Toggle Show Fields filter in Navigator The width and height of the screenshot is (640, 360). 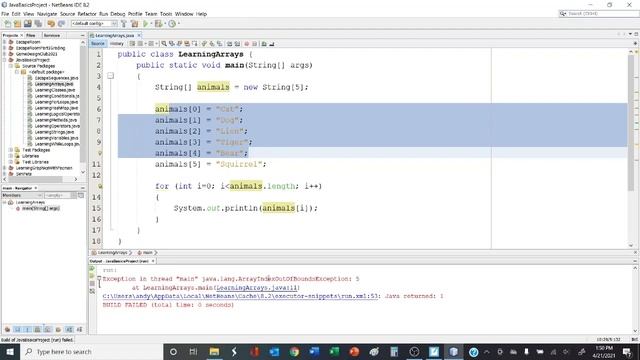(x=18, y=329)
